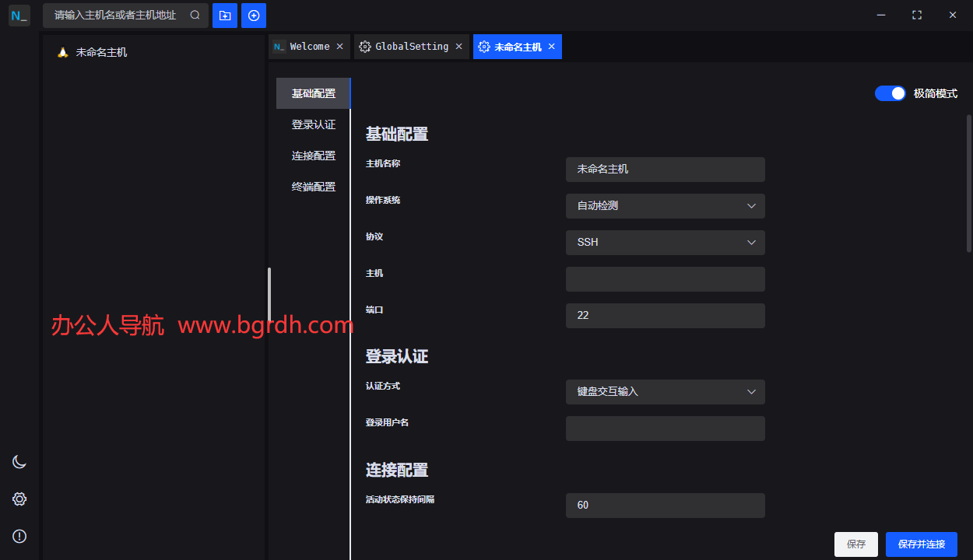Close the Welcome tab
The image size is (973, 560).
(x=339, y=46)
